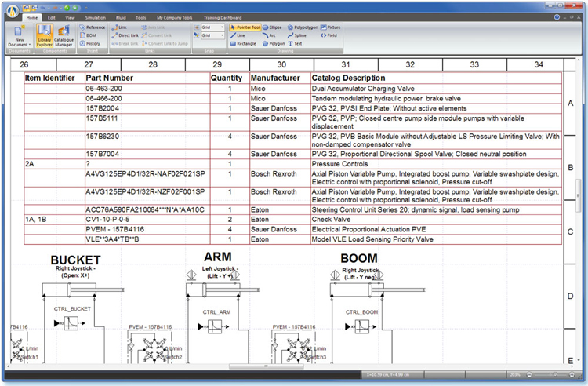The image size is (588, 386).
Task: Click the redo arrow in quick access toolbar
Action: pos(55,8)
